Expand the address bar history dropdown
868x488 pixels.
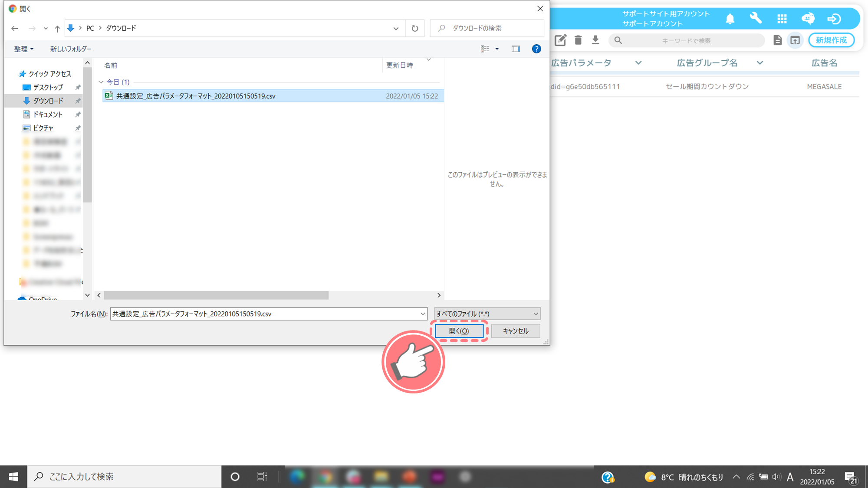[396, 28]
